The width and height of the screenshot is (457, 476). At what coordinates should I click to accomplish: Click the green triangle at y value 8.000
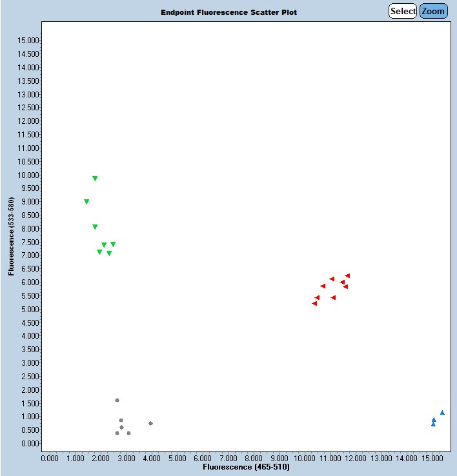coord(95,226)
